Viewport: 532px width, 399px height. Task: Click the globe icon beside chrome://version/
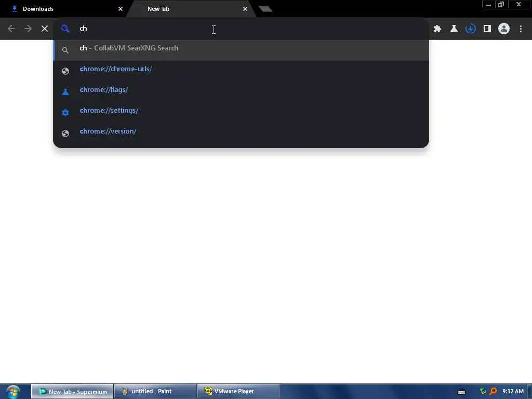coord(65,134)
